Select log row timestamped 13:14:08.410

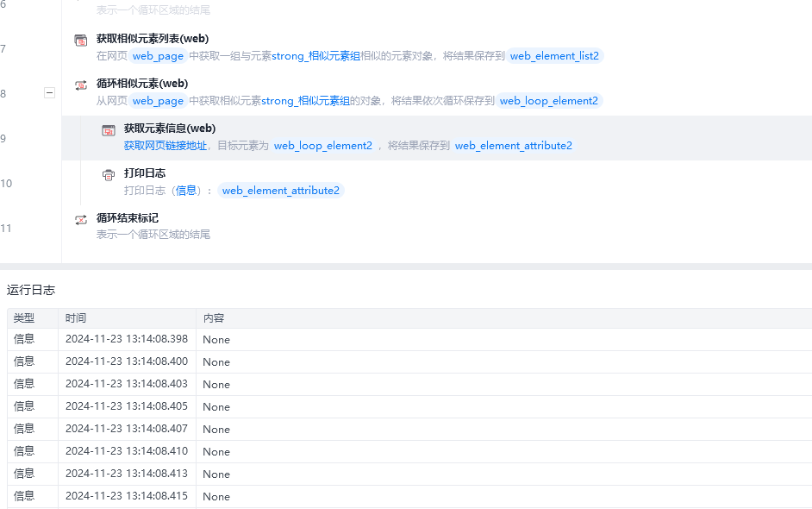[x=126, y=451]
